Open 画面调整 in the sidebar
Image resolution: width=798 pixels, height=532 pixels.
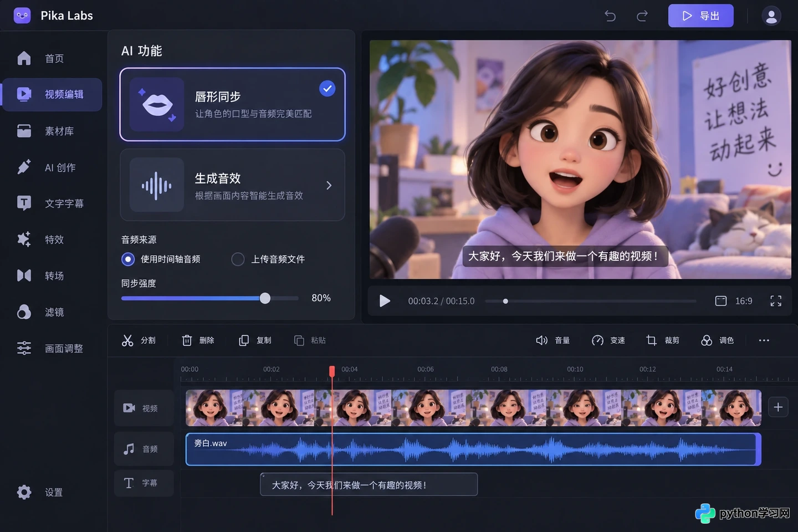pos(52,348)
